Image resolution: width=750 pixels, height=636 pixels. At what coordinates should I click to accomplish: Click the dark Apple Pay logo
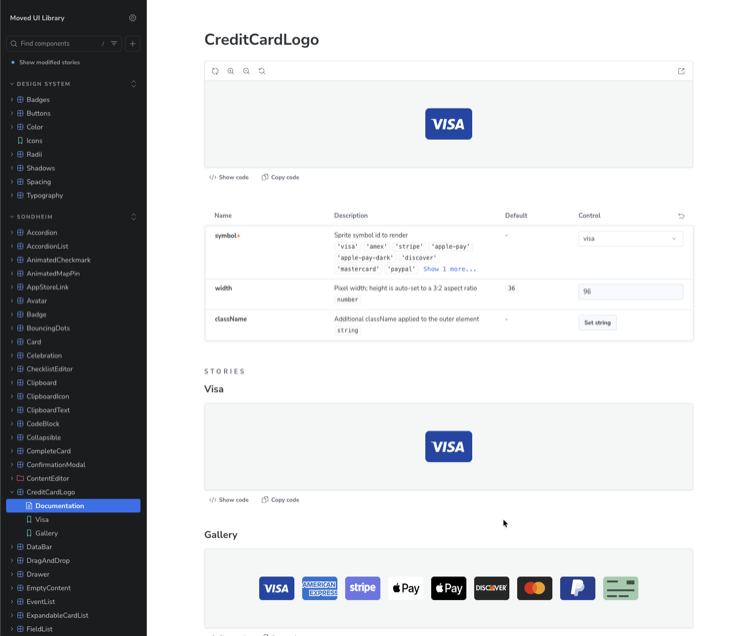(x=449, y=588)
